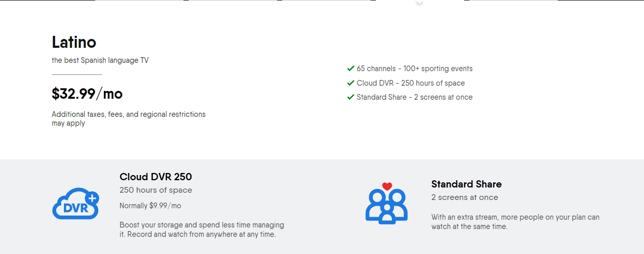The height and width of the screenshot is (254, 644).
Task: Click the extra stream description paragraph
Action: (516, 222)
